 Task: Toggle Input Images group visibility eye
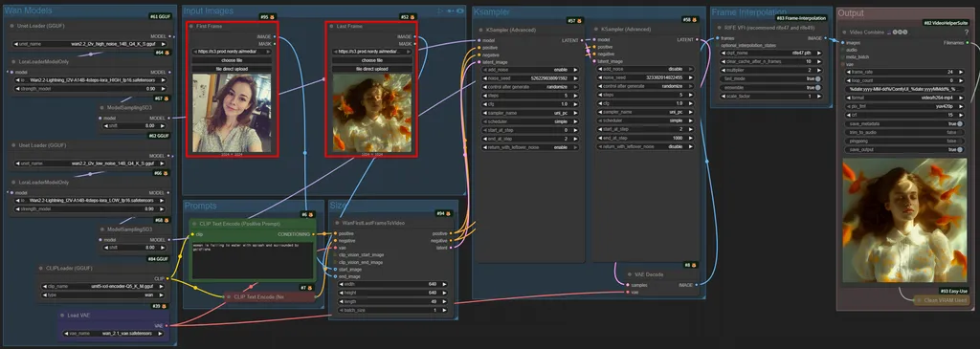(x=460, y=11)
